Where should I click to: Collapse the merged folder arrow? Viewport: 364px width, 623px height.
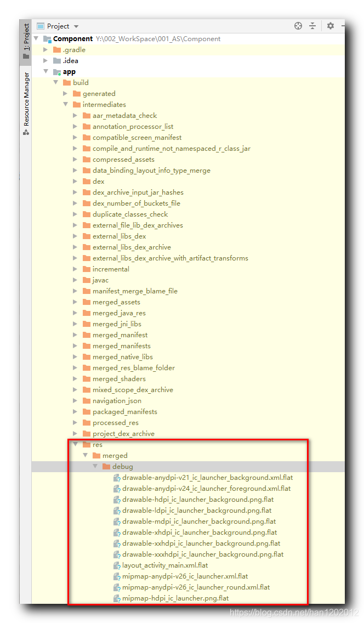click(x=86, y=456)
